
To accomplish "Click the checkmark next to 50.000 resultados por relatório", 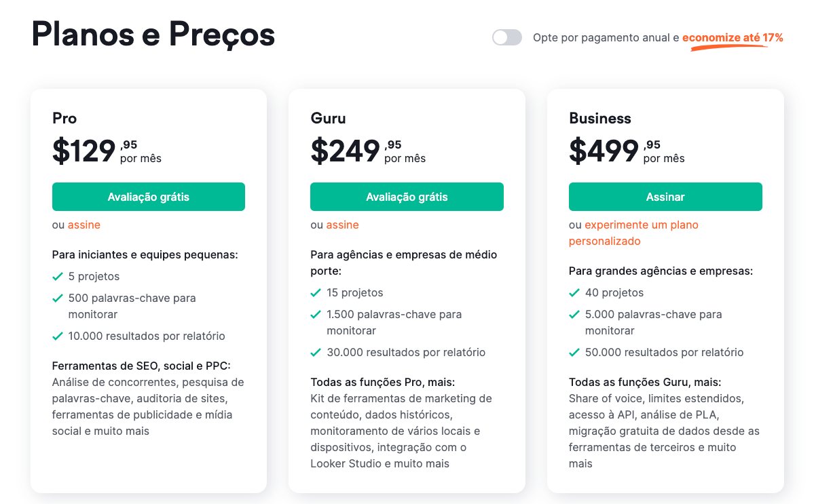I will point(573,352).
